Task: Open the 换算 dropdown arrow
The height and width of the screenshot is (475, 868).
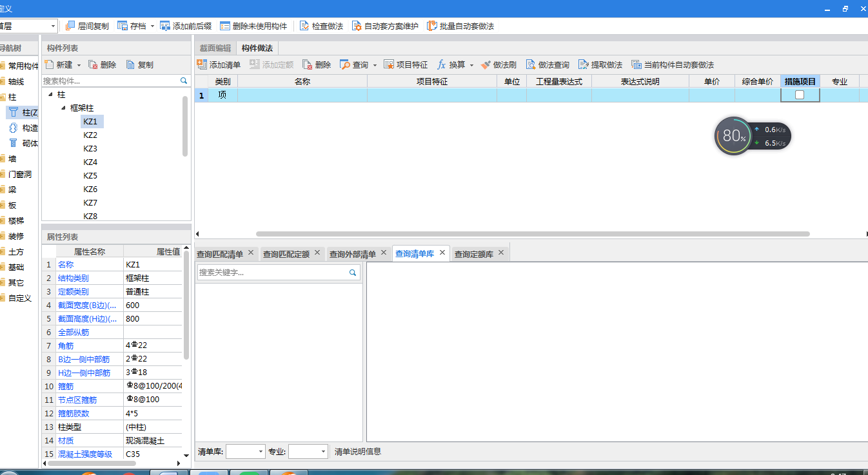Action: click(471, 65)
